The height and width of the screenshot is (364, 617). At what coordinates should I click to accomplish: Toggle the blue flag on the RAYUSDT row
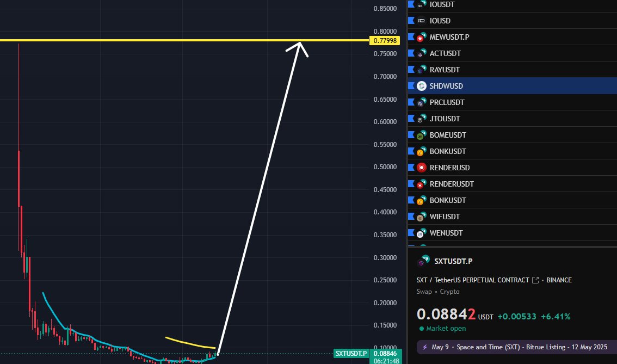coord(411,70)
